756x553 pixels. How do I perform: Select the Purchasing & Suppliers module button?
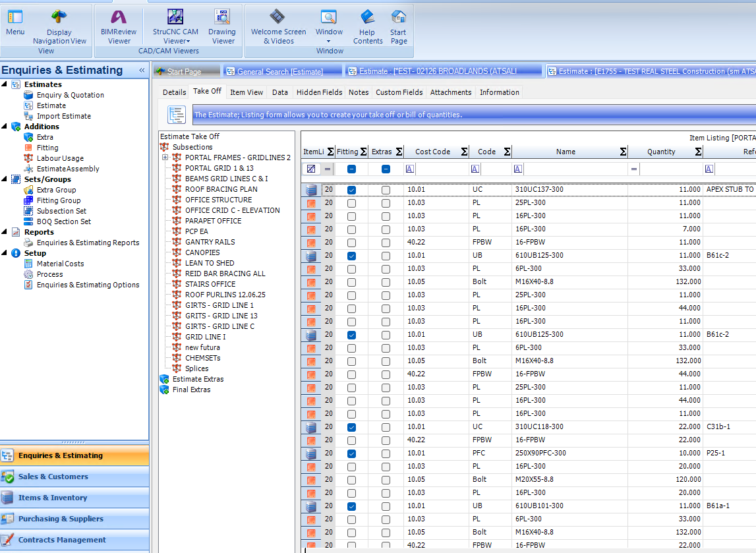point(61,519)
